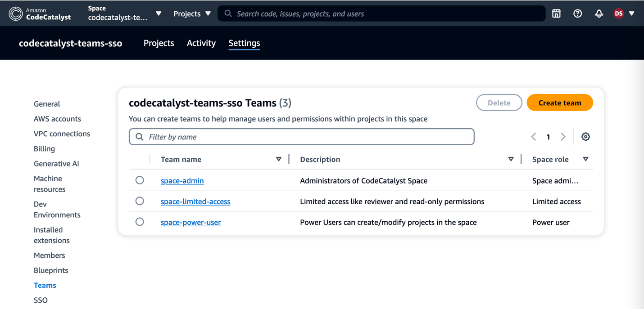Image resolution: width=644 pixels, height=309 pixels.
Task: Click the search magnifier icon in the filter box
Action: click(x=140, y=137)
